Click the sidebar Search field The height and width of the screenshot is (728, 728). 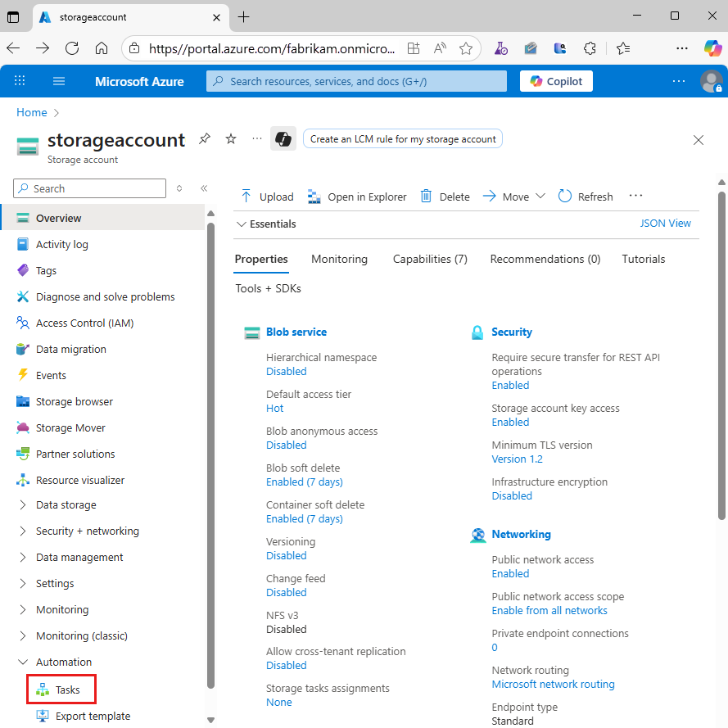point(89,188)
